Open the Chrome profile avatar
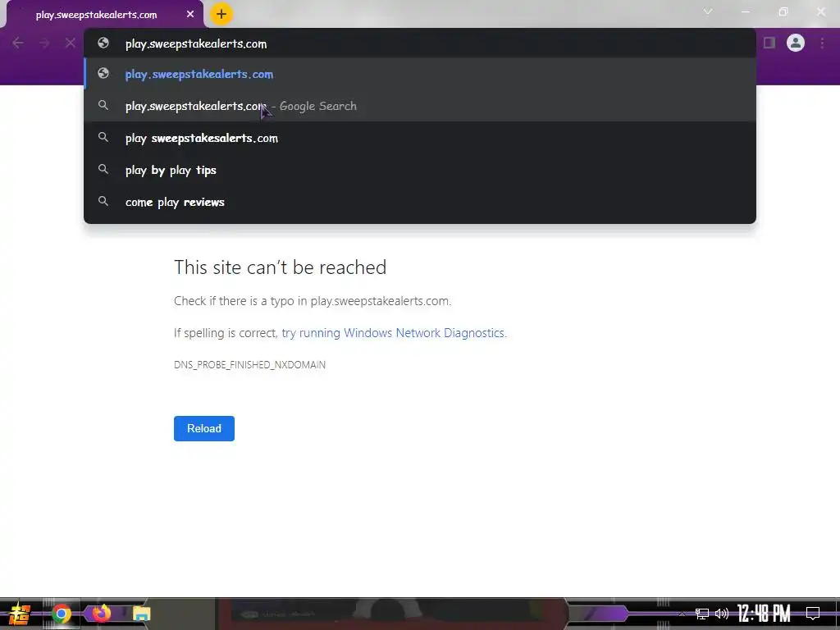This screenshot has width=840, height=630. coord(796,43)
